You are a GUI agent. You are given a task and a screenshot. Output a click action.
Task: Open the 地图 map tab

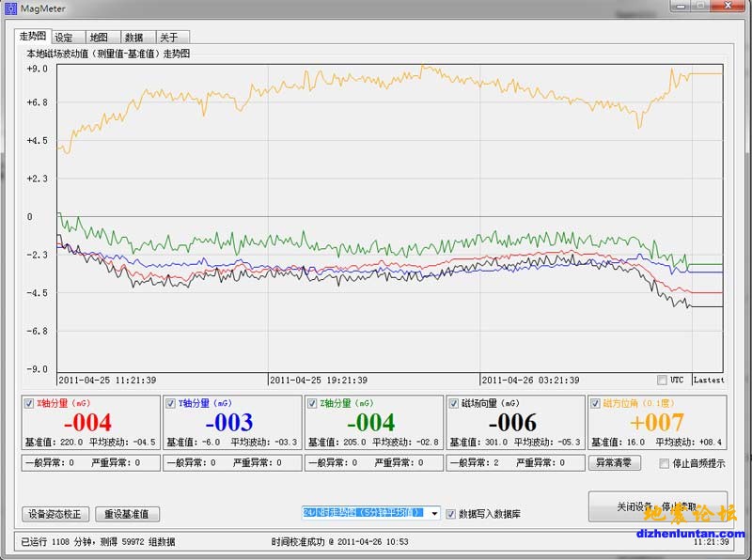[x=99, y=38]
